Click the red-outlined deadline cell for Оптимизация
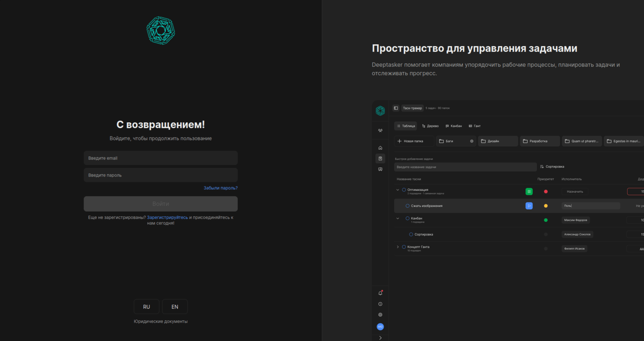Screen dimensions: 644x341 coord(635,191)
